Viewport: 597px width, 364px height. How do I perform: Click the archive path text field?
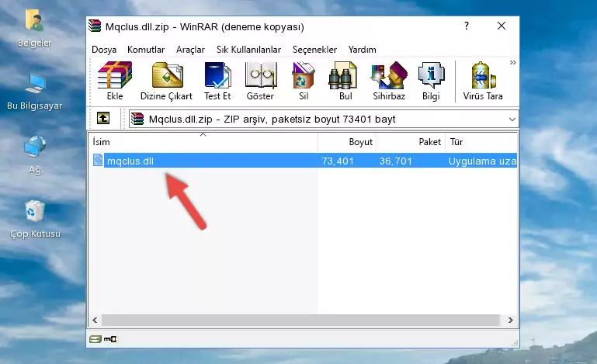pyautogui.click(x=324, y=120)
